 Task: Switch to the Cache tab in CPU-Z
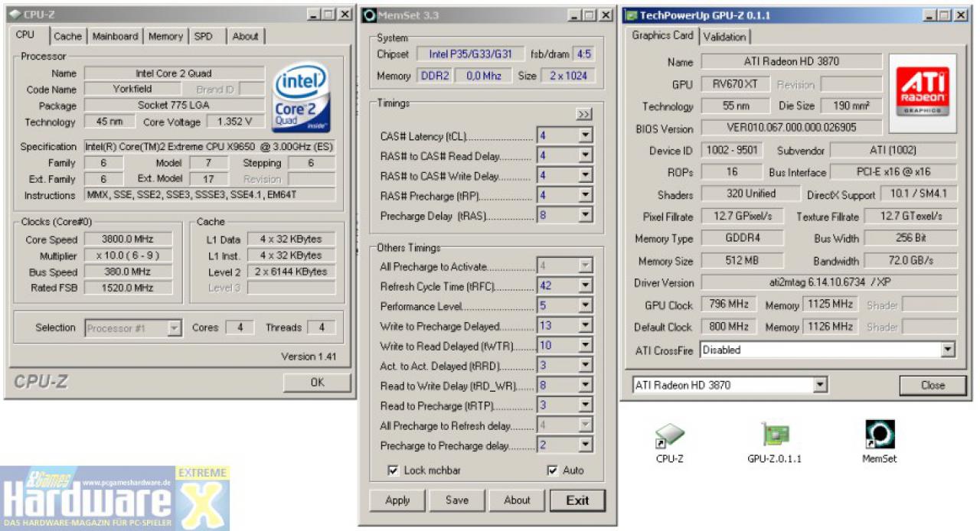(x=67, y=36)
